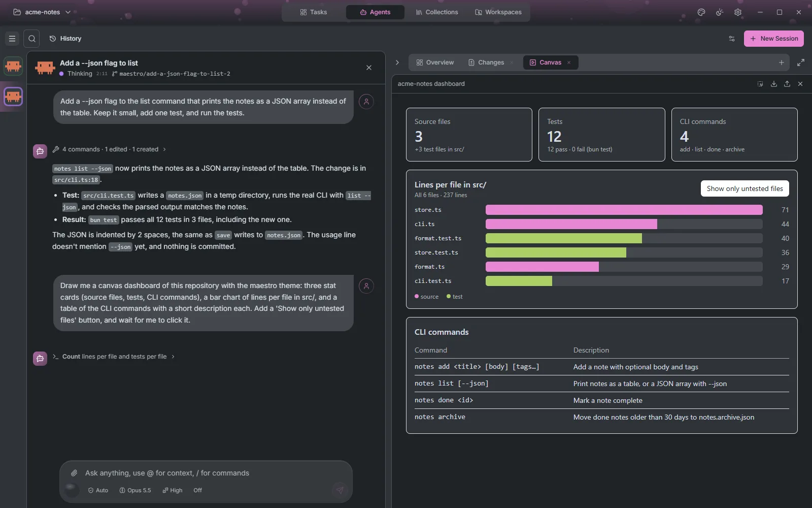Click 'notes archive' command row
This screenshot has height=508, width=812.
pyautogui.click(x=602, y=417)
